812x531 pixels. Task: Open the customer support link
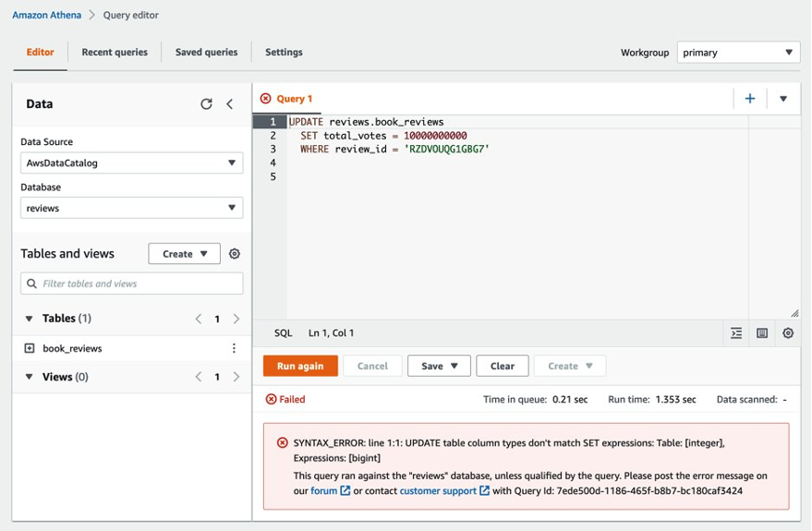[438, 490]
